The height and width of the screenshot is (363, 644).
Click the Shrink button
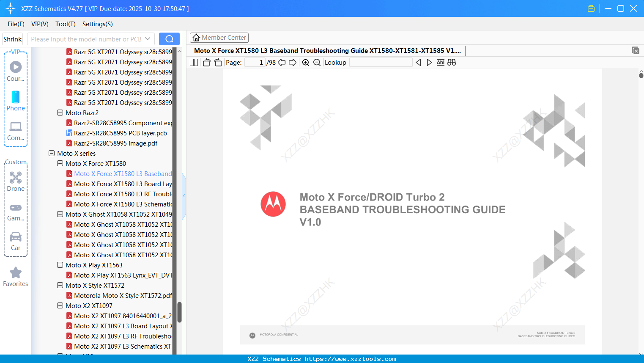(x=12, y=38)
